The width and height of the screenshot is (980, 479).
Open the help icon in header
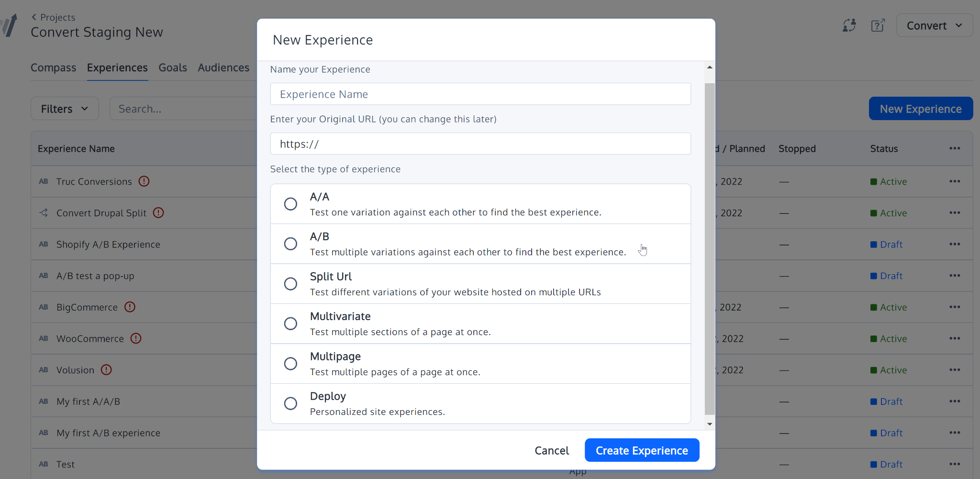[x=878, y=25]
